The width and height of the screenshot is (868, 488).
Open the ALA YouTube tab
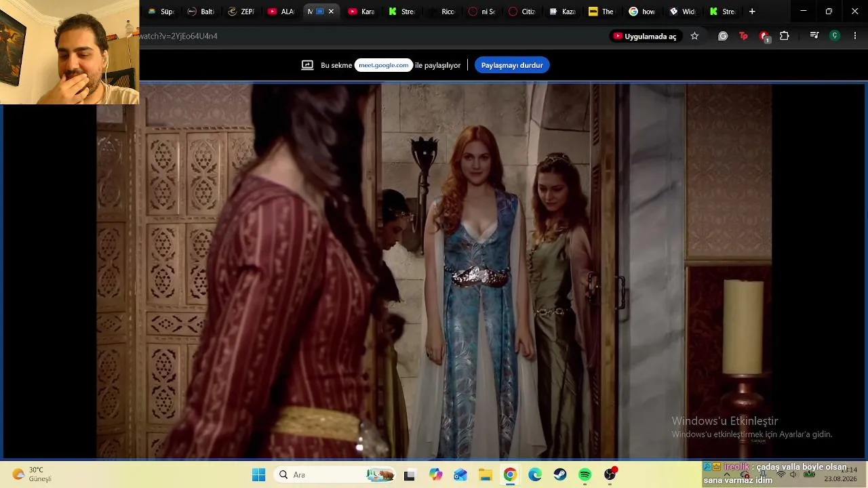coord(281,12)
